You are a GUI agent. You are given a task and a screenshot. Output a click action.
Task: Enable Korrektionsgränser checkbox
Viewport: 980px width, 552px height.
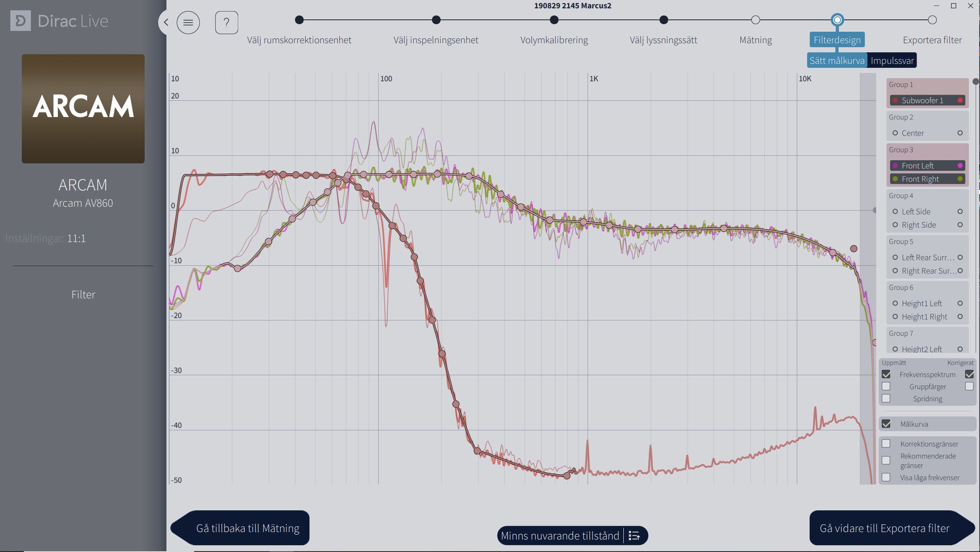886,444
